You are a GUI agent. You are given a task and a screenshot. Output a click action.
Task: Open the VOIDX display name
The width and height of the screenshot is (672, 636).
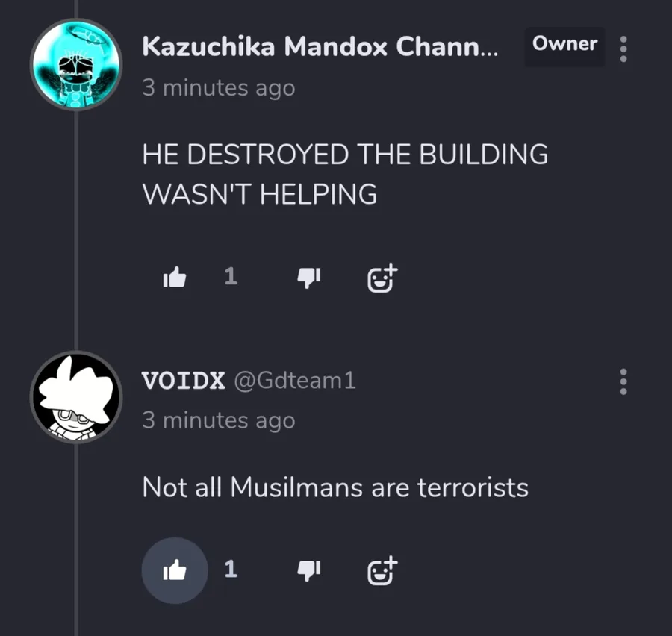pyautogui.click(x=184, y=380)
